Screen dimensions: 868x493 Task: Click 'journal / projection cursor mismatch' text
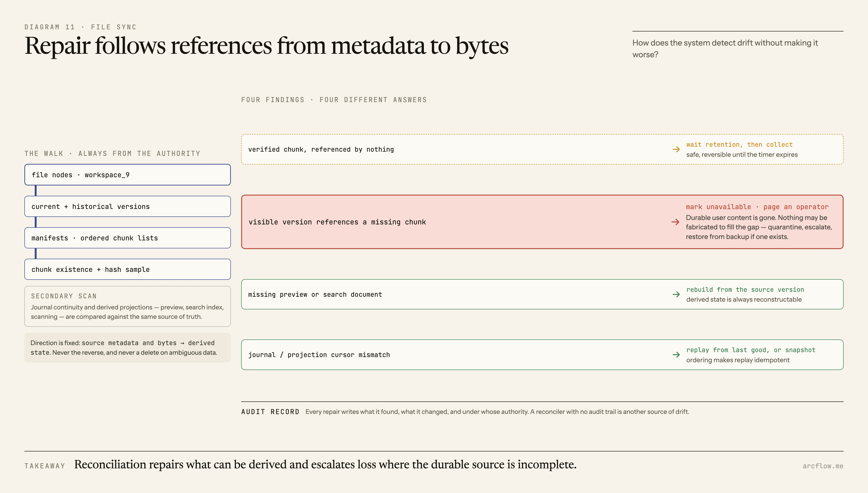click(319, 354)
